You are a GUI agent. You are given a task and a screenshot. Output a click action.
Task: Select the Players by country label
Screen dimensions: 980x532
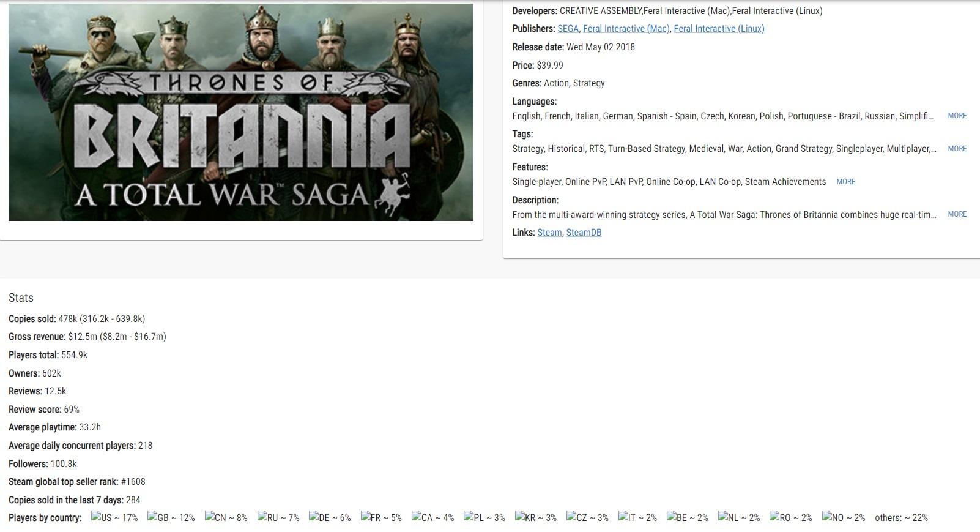click(x=45, y=518)
